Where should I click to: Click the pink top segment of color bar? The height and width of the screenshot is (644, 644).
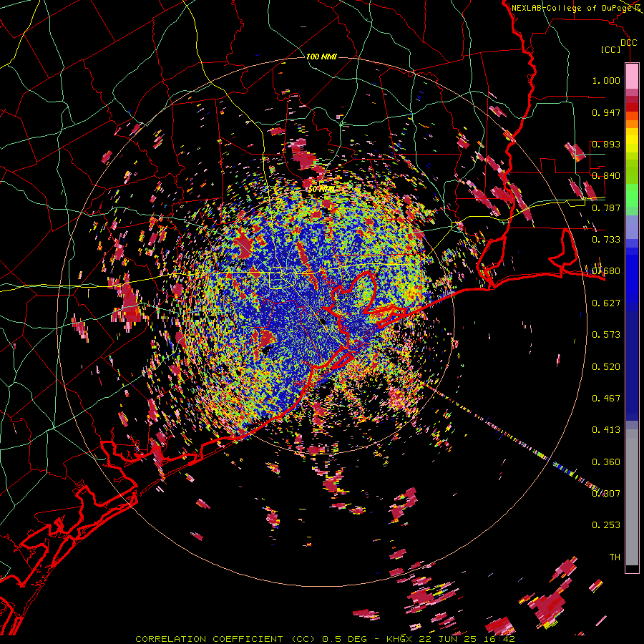pyautogui.click(x=632, y=77)
